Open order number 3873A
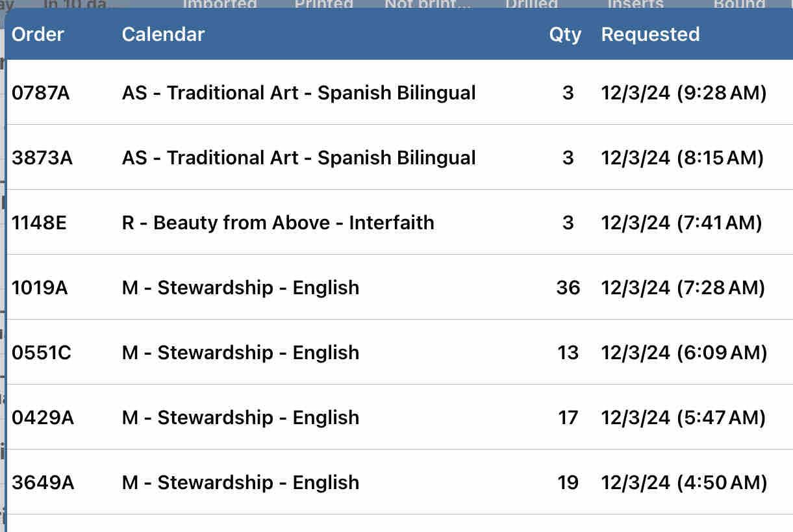This screenshot has width=793, height=532. tap(42, 158)
